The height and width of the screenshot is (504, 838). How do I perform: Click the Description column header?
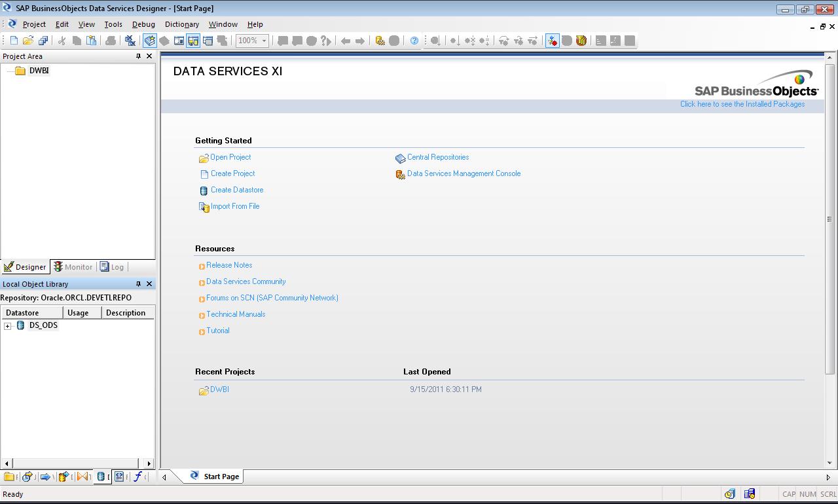click(128, 313)
